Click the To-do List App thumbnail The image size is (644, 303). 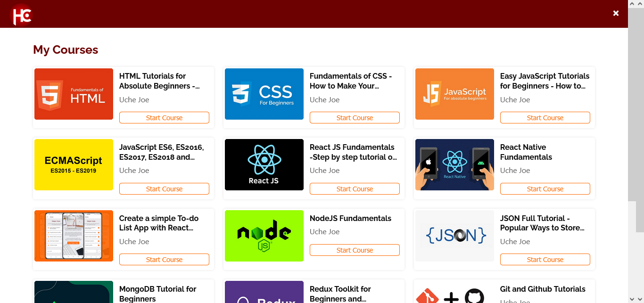(74, 236)
